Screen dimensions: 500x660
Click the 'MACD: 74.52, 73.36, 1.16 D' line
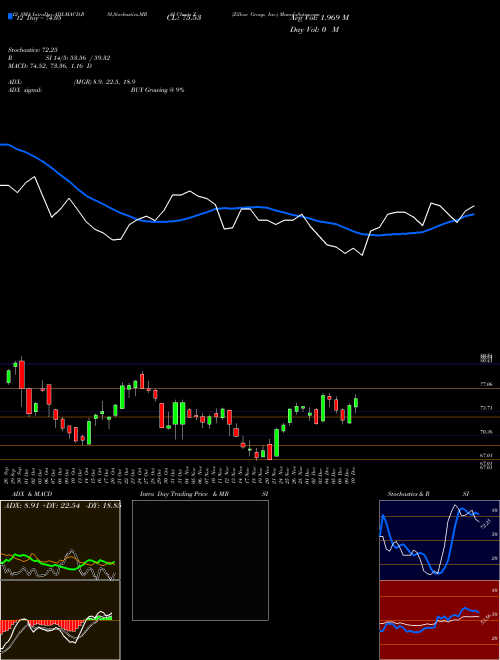tap(50, 66)
